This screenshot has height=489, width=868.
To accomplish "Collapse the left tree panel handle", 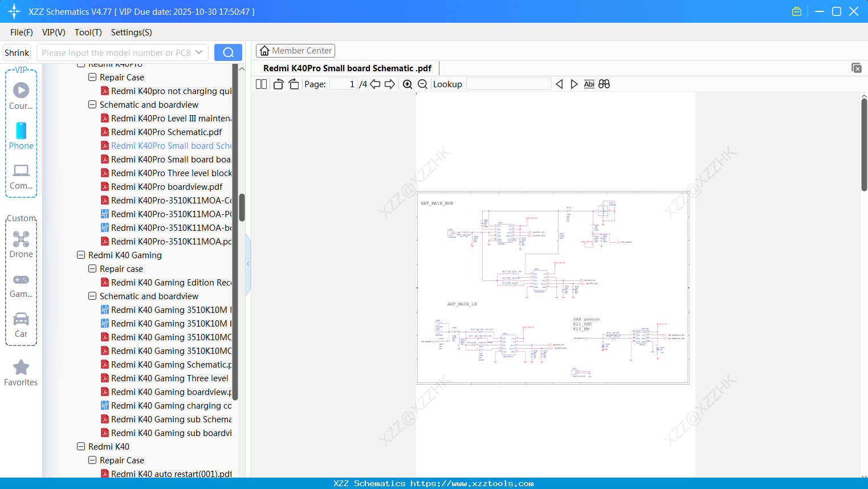I will 248,263.
